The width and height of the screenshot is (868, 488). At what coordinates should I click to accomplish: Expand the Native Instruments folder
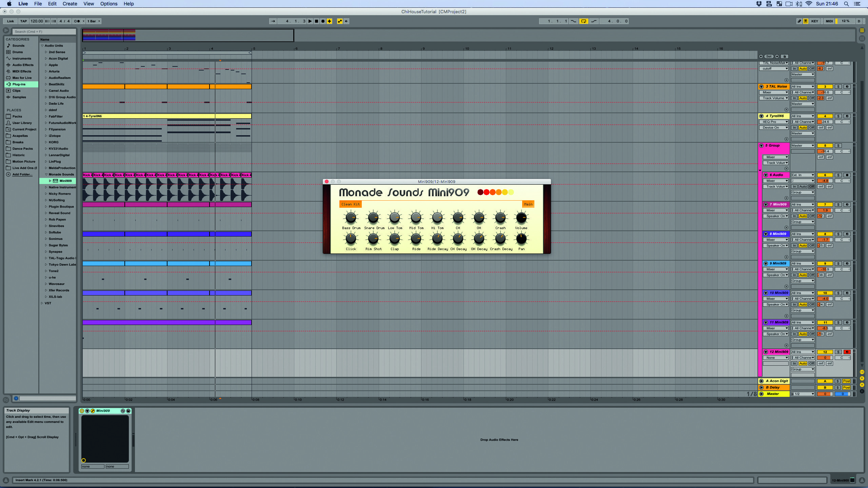(x=46, y=187)
